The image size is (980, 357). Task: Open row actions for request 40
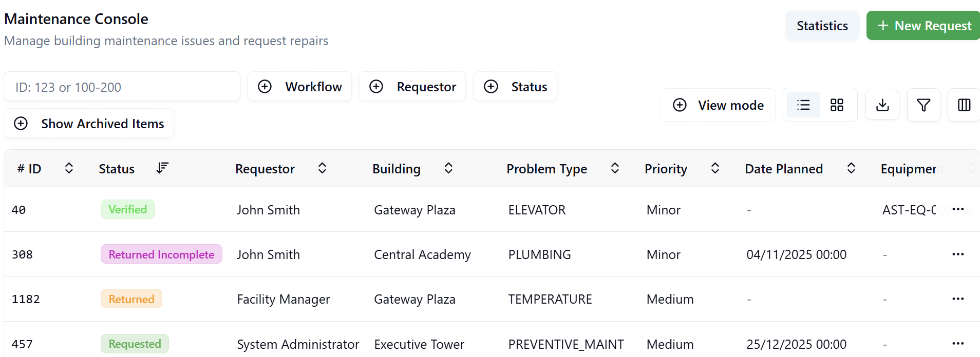tap(958, 209)
